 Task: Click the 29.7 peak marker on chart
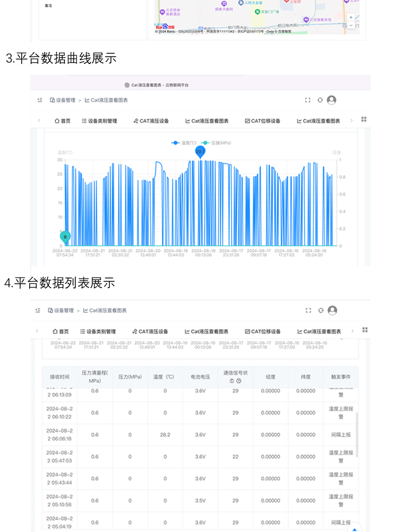200,152
